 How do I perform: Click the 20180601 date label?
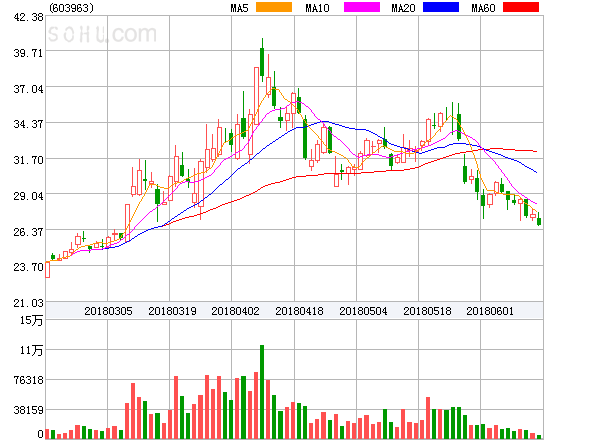coord(490,311)
